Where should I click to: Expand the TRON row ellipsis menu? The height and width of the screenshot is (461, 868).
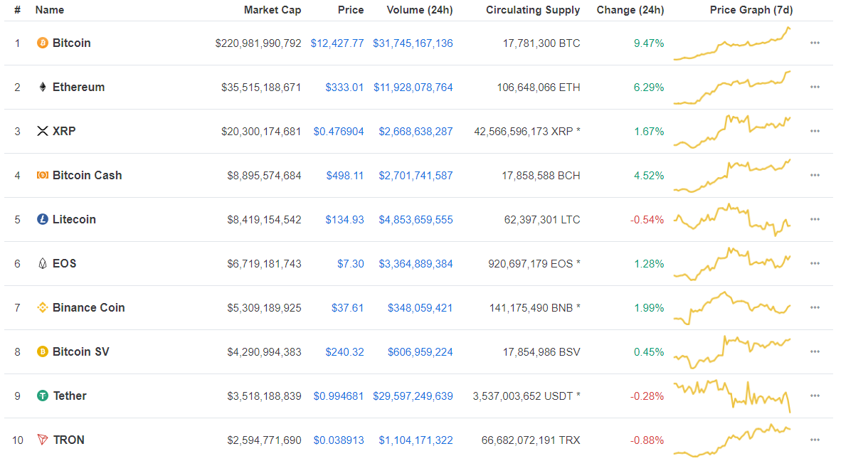[815, 440]
